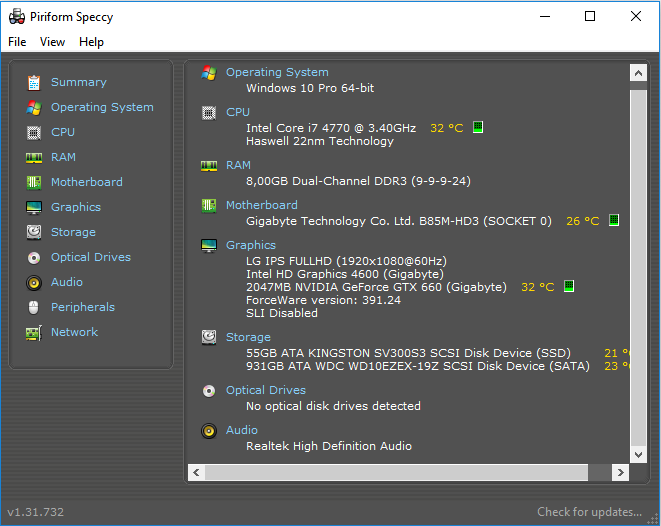The image size is (661, 526).
Task: Click the Audio heading link in summary pane
Action: pyautogui.click(x=242, y=430)
